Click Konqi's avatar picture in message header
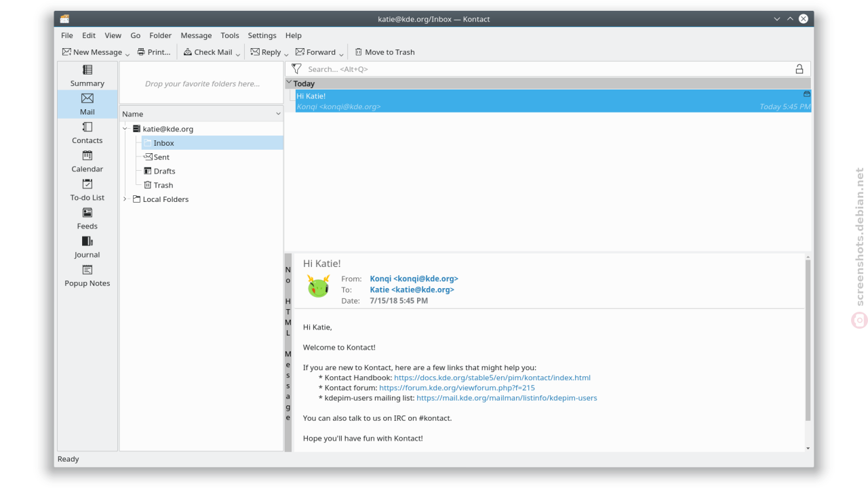868x488 pixels. point(318,286)
